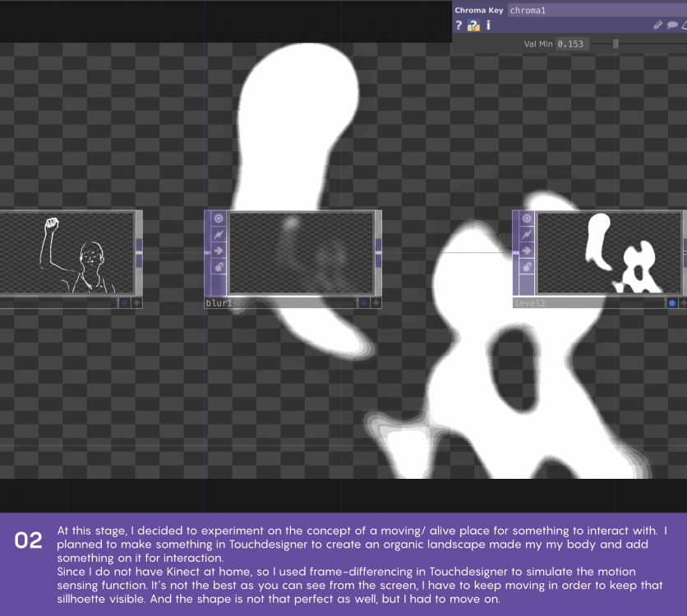This screenshot has width=687, height=616.
Task: Enable the blue display flag on level2
Action: 671,303
